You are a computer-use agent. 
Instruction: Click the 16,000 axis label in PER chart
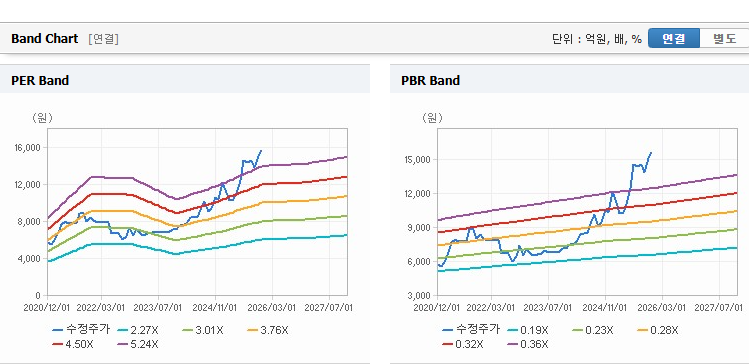(x=27, y=148)
